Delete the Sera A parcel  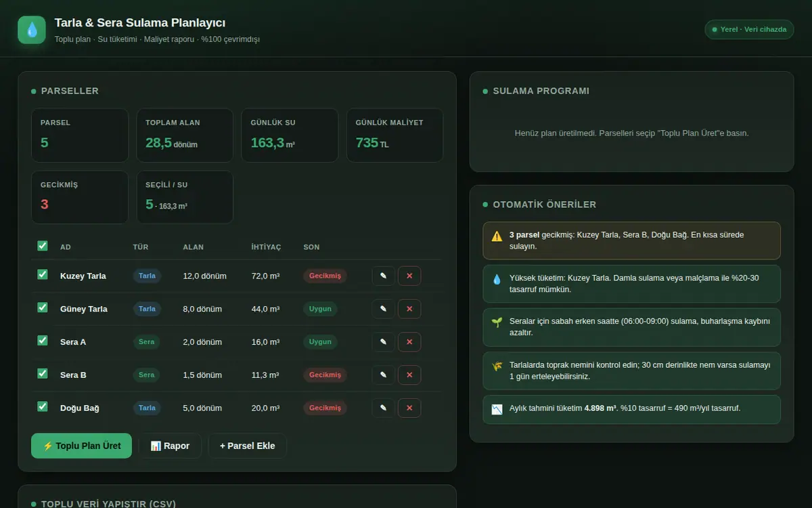(x=409, y=342)
